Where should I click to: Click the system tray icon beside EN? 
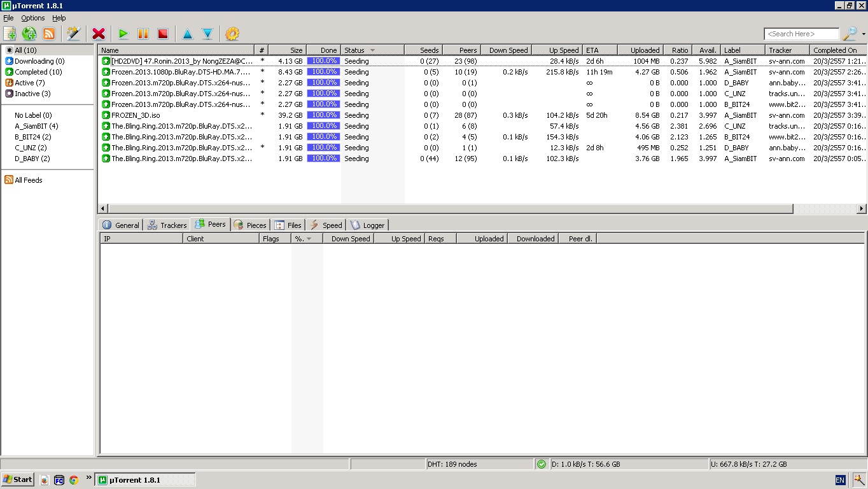point(858,480)
